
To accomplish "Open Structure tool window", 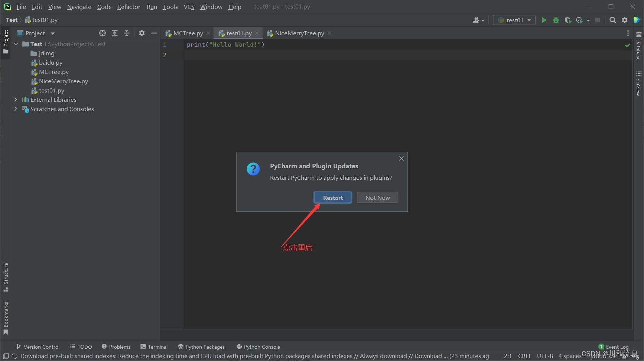I will coord(6,277).
